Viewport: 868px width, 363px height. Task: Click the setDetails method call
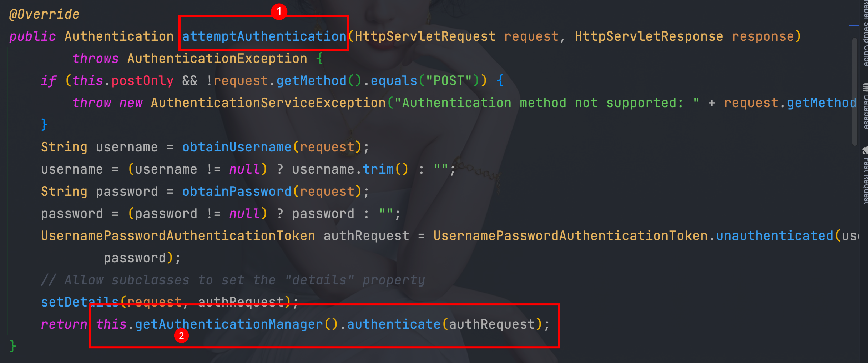point(80,302)
